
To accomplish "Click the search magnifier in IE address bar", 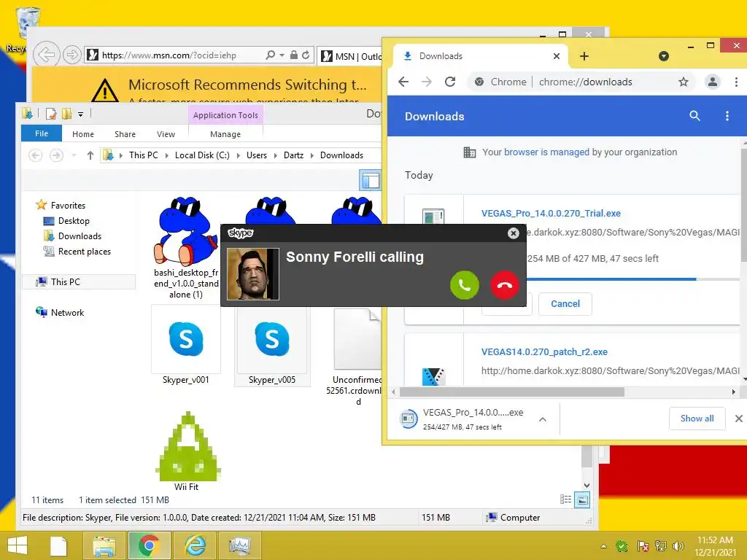I will tap(270, 55).
